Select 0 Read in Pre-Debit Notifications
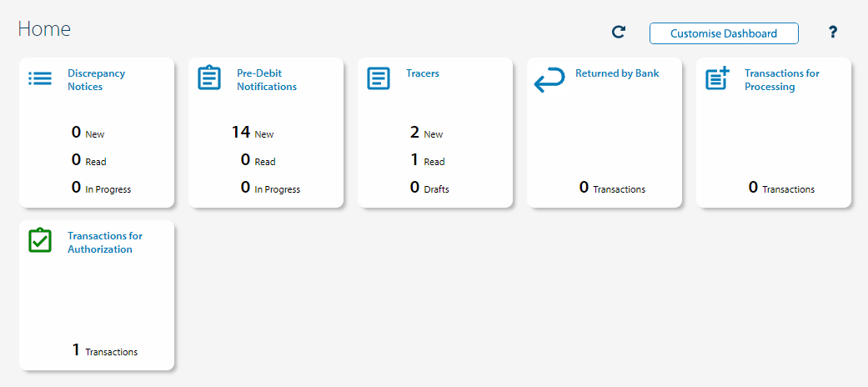 coord(258,160)
